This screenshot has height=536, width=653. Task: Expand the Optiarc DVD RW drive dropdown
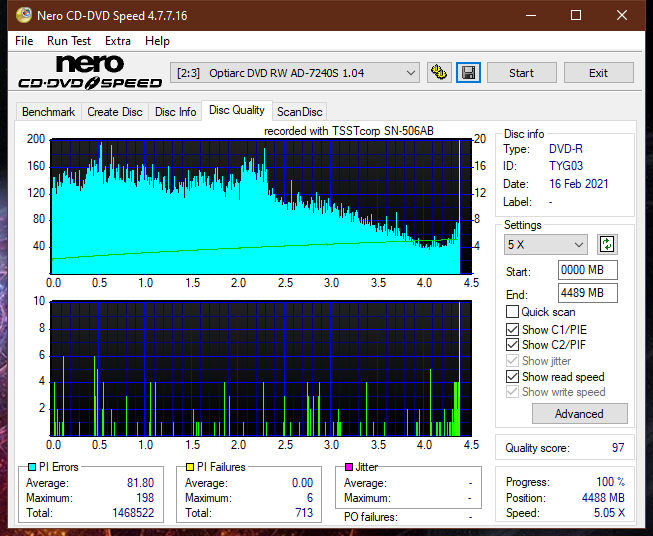[x=294, y=73]
